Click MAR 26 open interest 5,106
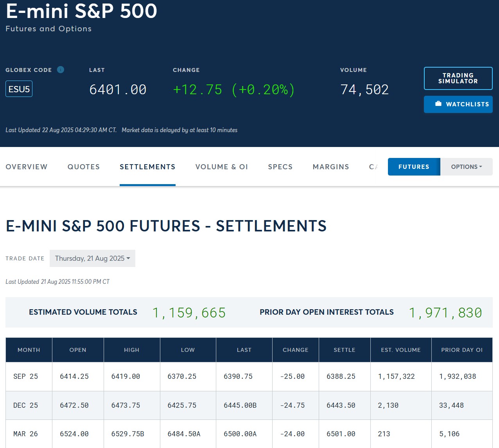The width and height of the screenshot is (499, 448). pos(449,434)
